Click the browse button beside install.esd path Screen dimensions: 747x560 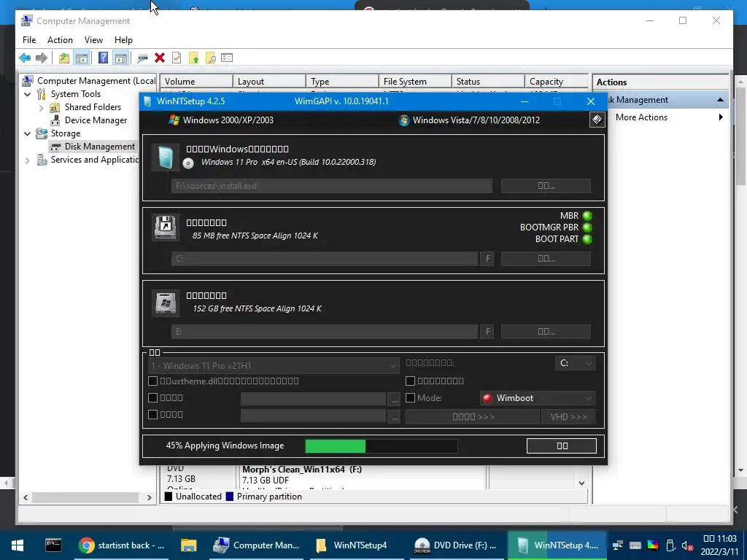tap(546, 186)
